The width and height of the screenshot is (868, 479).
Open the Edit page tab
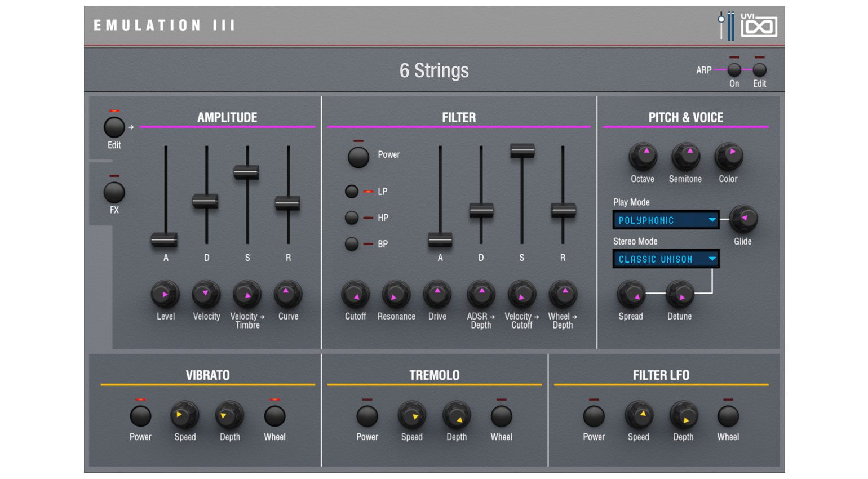pyautogui.click(x=114, y=127)
